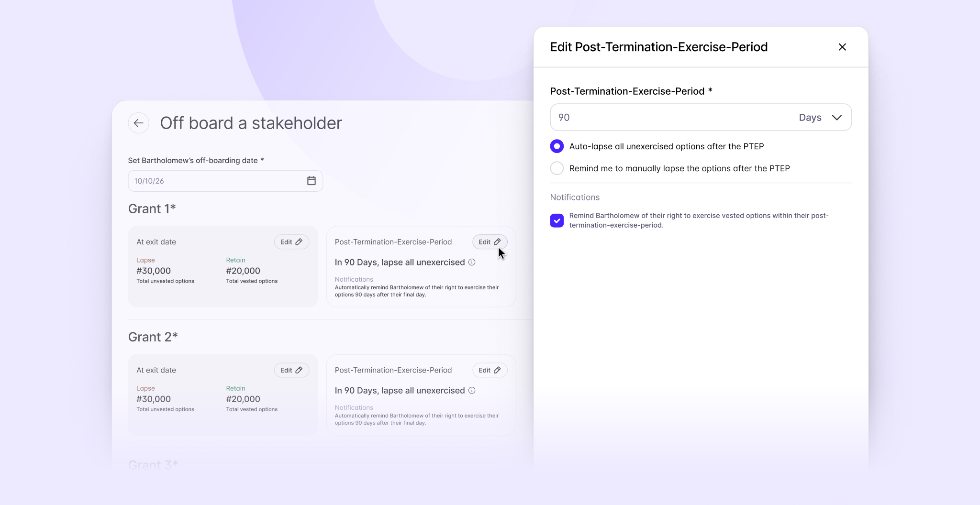980x505 pixels.
Task: Edit Grant 1 Post-Termination-Exercise-Period
Action: (x=490, y=242)
